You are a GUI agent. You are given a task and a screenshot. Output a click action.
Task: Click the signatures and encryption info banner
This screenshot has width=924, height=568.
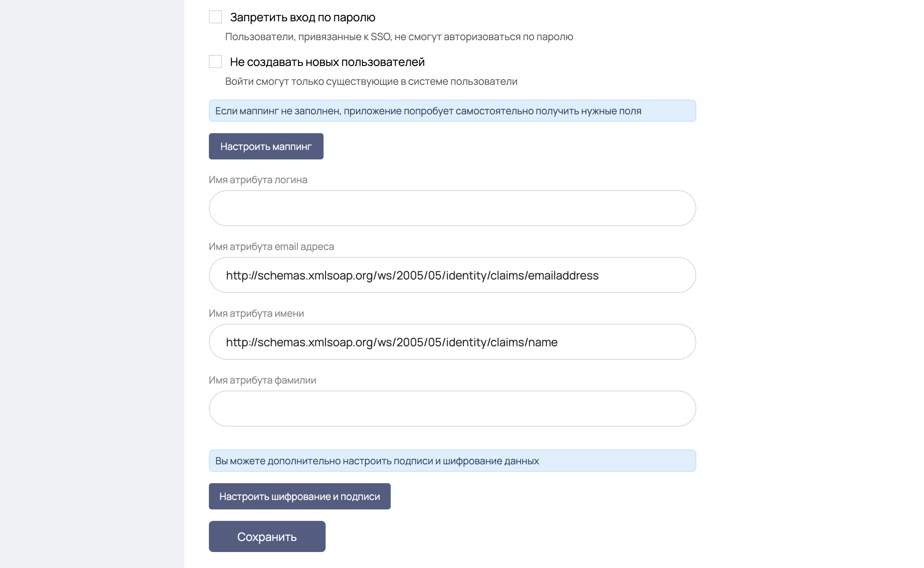click(452, 461)
